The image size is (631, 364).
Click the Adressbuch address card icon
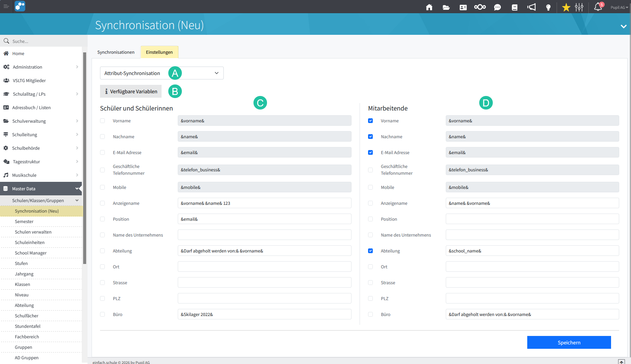[6, 107]
